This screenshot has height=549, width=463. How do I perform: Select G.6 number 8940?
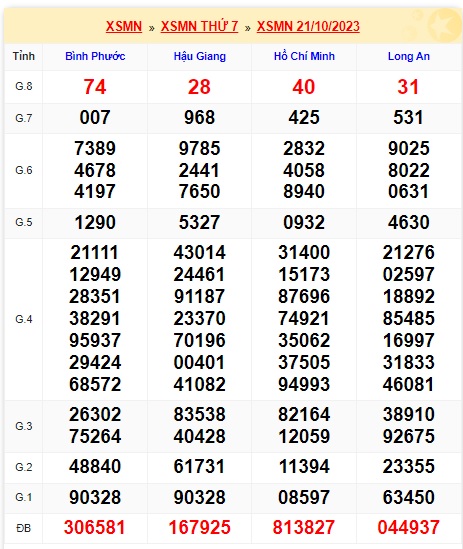(x=304, y=192)
